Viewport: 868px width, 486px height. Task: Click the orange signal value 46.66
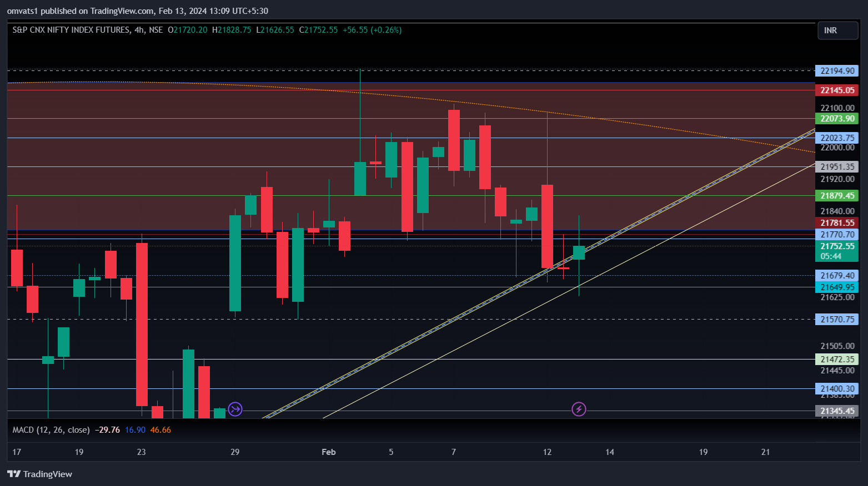(x=160, y=430)
